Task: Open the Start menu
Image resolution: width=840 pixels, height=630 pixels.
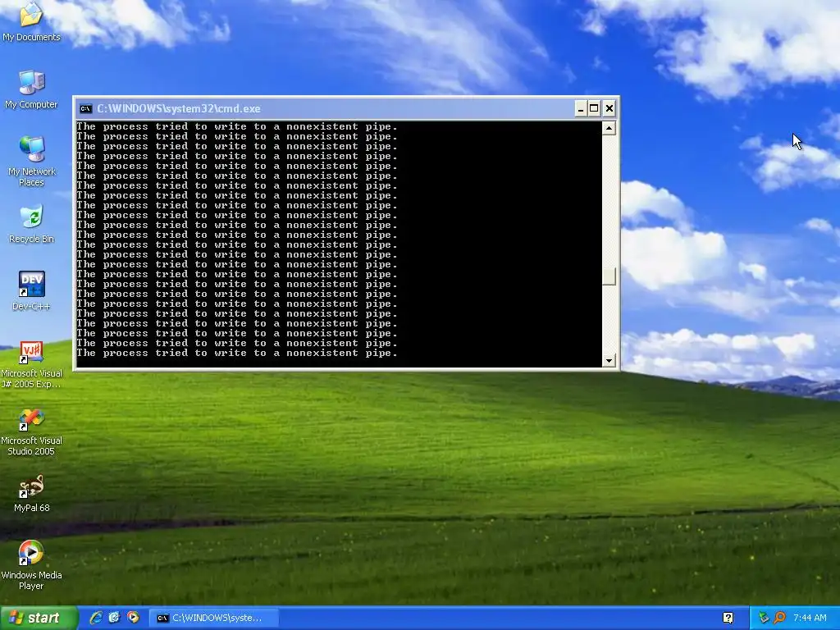Action: tap(39, 618)
